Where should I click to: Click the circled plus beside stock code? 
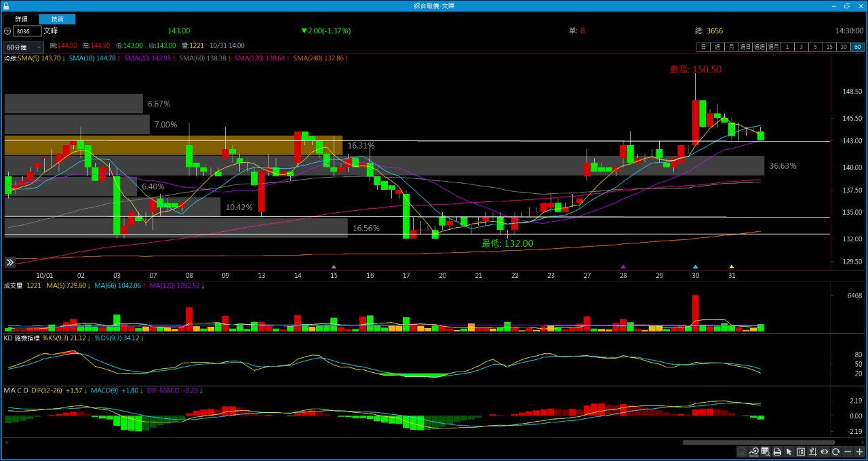7,31
